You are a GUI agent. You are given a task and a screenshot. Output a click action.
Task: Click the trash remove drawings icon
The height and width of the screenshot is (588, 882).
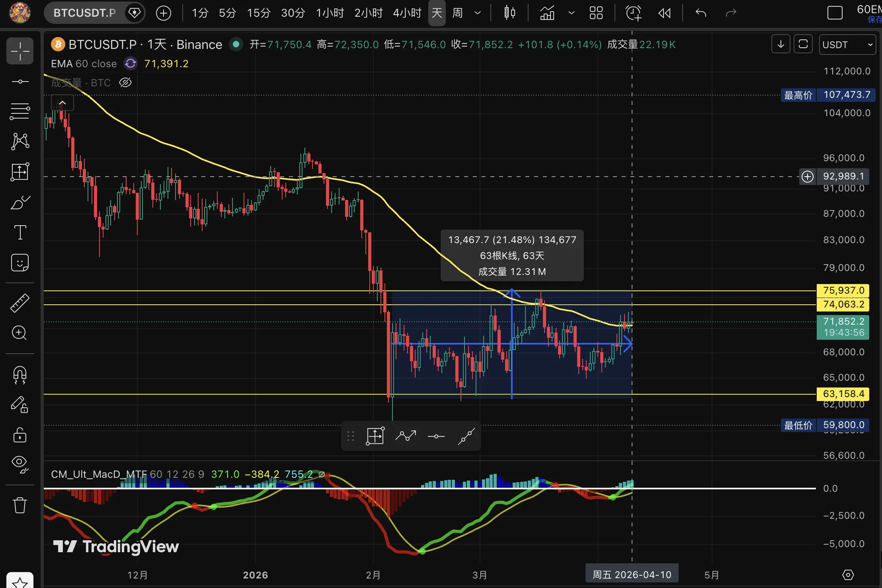[x=20, y=505]
